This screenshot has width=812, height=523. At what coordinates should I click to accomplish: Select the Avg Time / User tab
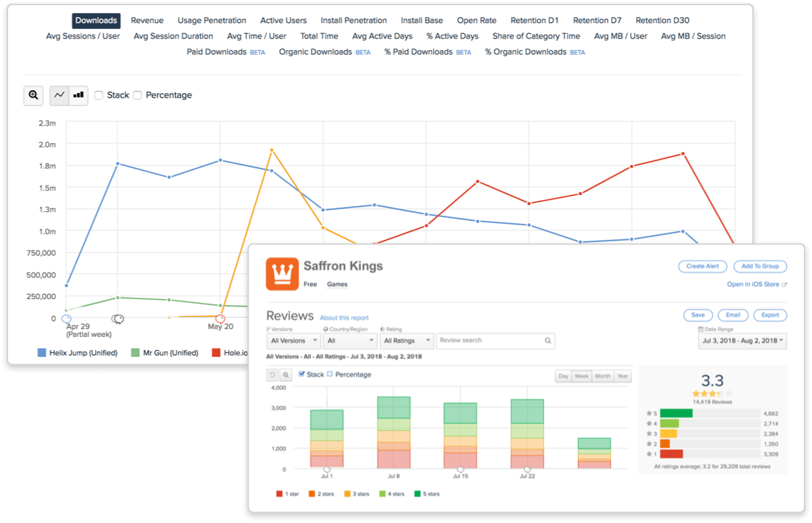click(x=257, y=36)
